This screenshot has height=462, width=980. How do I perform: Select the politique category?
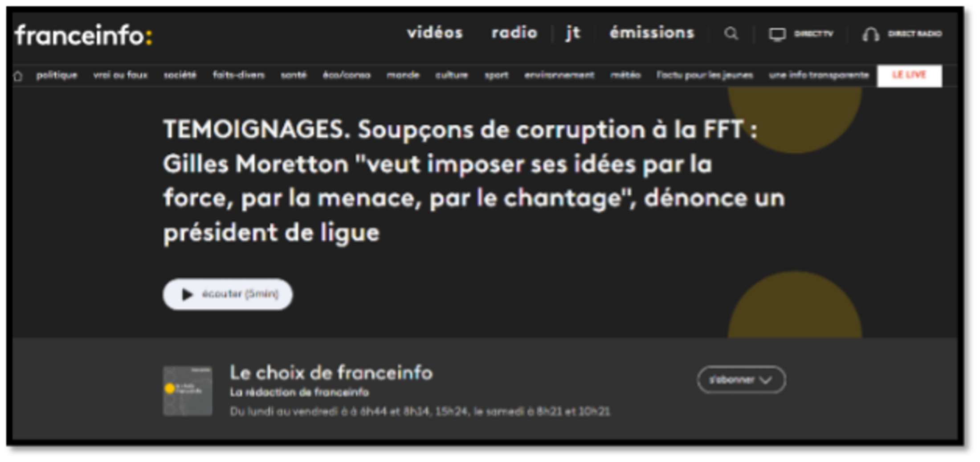tap(57, 75)
